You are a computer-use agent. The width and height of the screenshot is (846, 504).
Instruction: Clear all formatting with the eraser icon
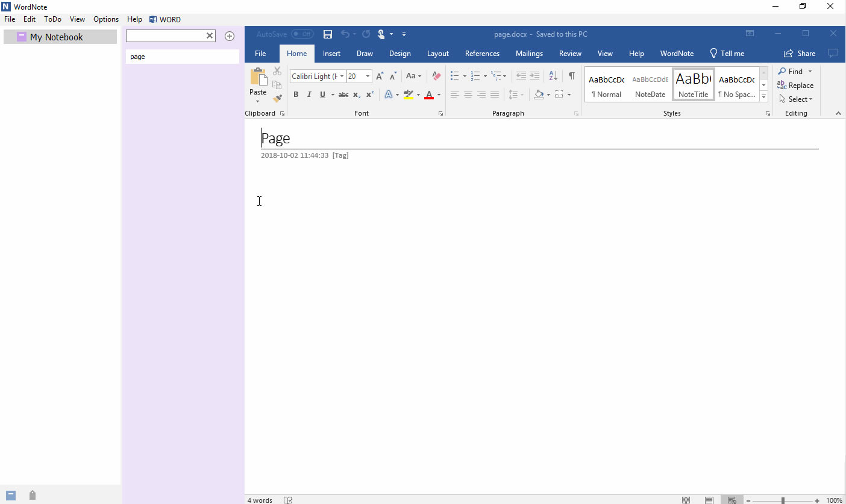pyautogui.click(x=436, y=76)
